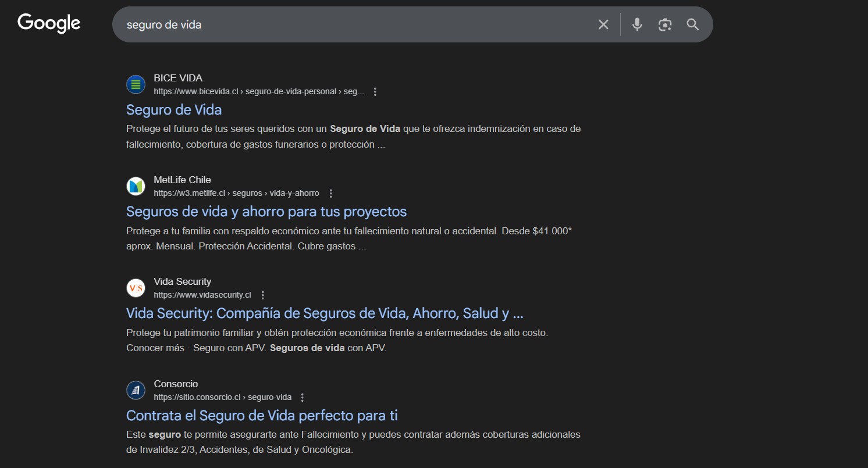
Task: Click the Consorcio site favicon
Action: (136, 390)
